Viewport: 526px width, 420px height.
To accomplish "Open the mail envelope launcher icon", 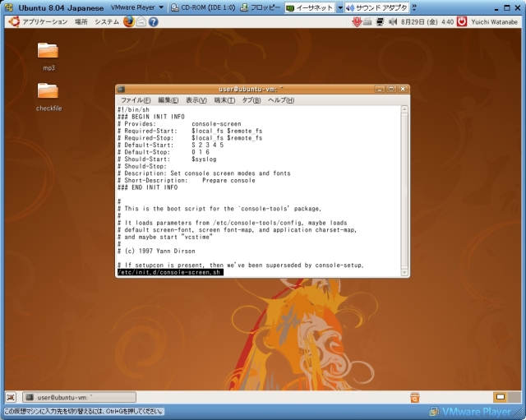I will point(141,22).
